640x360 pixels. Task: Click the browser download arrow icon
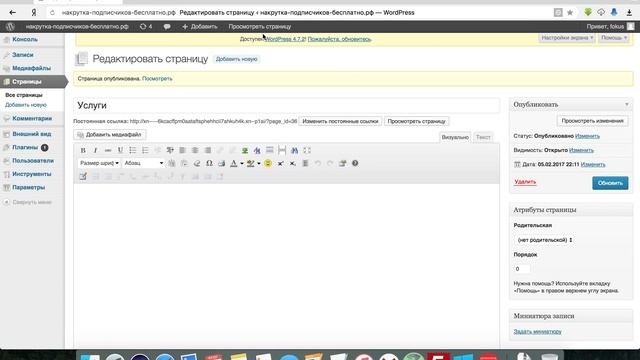click(x=629, y=13)
